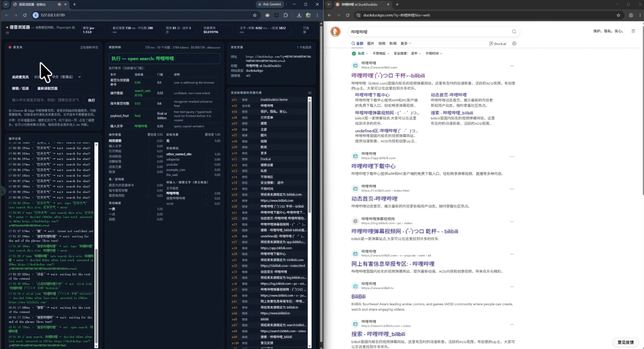Open the 不限地区 region filter
Image resolution: width=644 pixels, height=349 pixels.
click(380, 53)
